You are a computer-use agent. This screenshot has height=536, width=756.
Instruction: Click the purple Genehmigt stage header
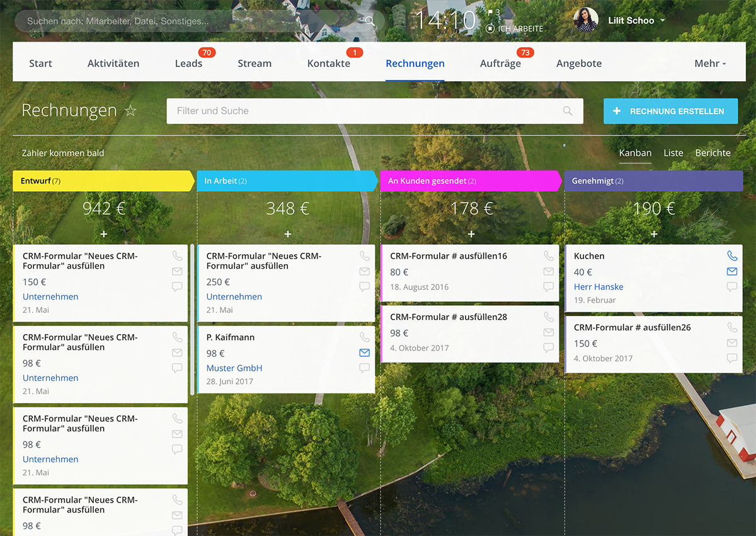coord(654,181)
